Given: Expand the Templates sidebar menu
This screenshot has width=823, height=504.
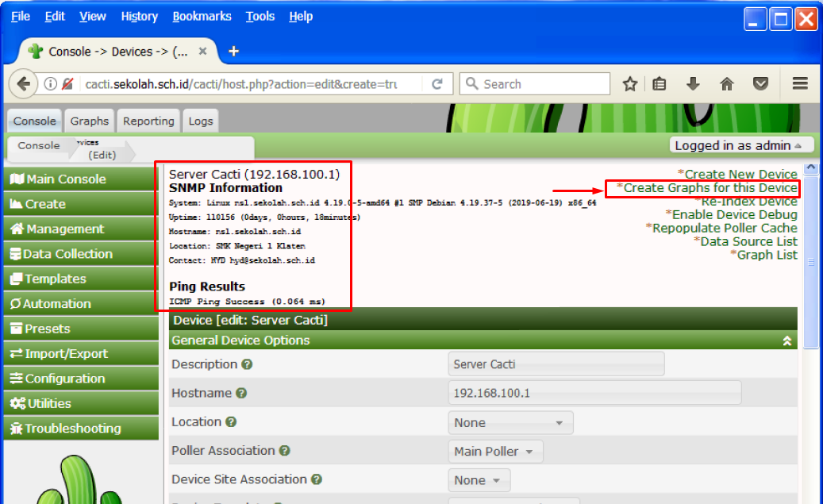Looking at the screenshot, I should click(x=81, y=279).
